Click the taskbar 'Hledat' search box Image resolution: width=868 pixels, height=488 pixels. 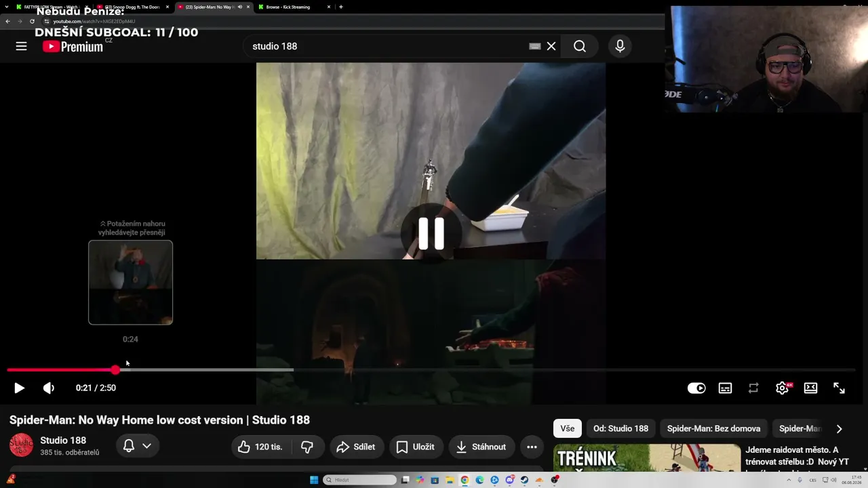click(359, 480)
